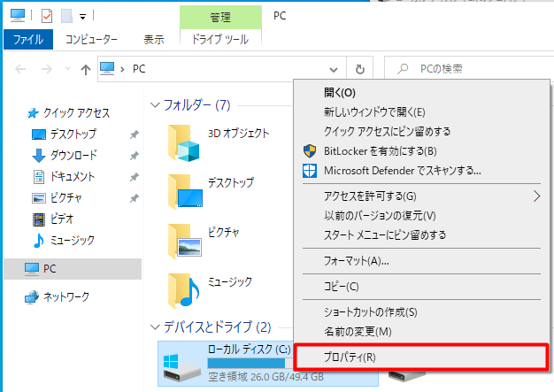Collapse the デバイスとドライブ (2) group
The image size is (554, 392).
tap(157, 327)
